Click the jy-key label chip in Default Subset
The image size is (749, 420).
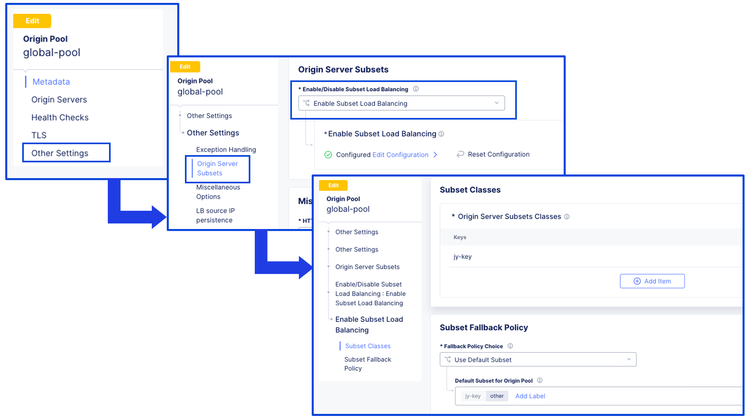pyautogui.click(x=473, y=396)
